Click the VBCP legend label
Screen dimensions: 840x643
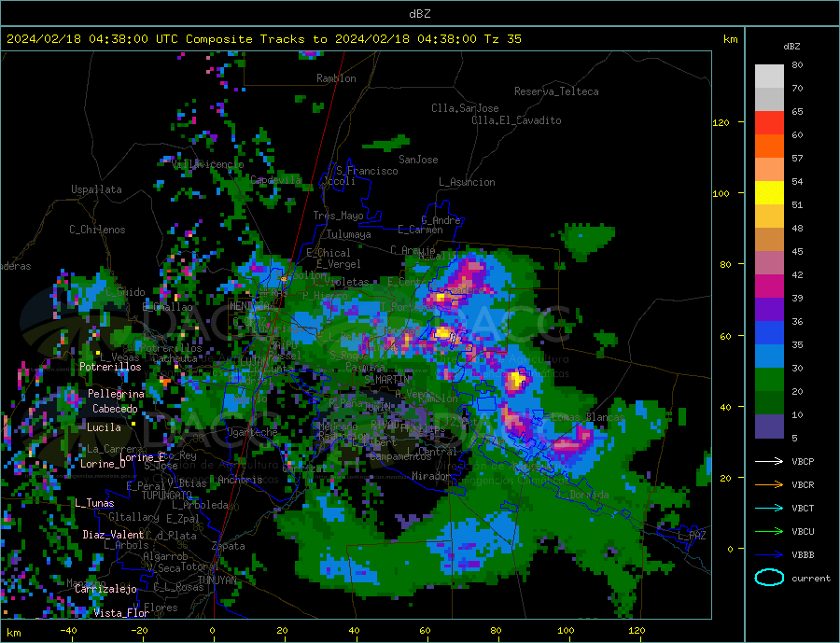[x=803, y=461]
